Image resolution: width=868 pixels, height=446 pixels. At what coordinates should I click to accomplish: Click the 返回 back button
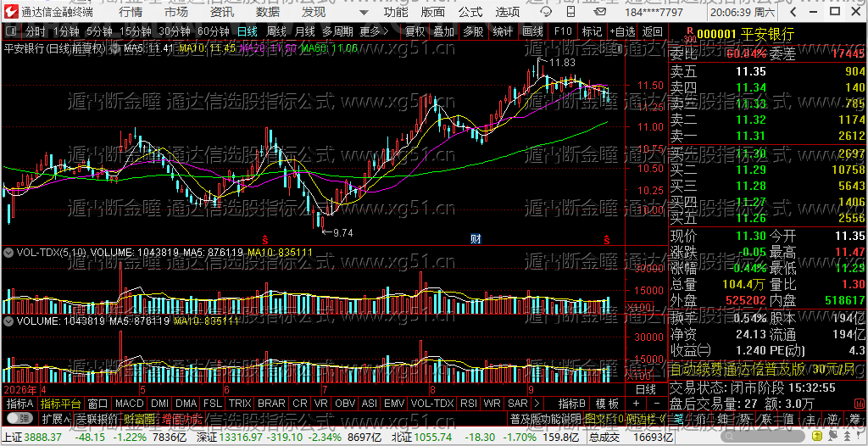653,31
